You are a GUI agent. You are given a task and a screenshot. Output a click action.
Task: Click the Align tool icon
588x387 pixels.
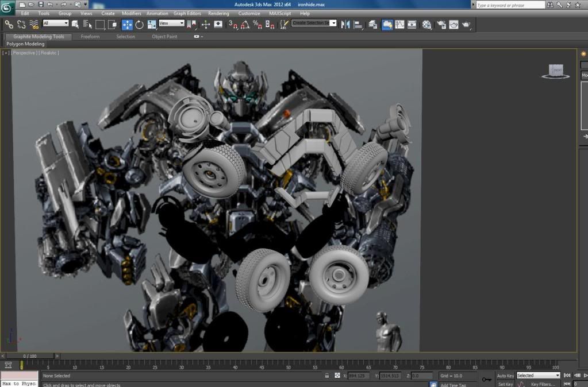tap(358, 25)
